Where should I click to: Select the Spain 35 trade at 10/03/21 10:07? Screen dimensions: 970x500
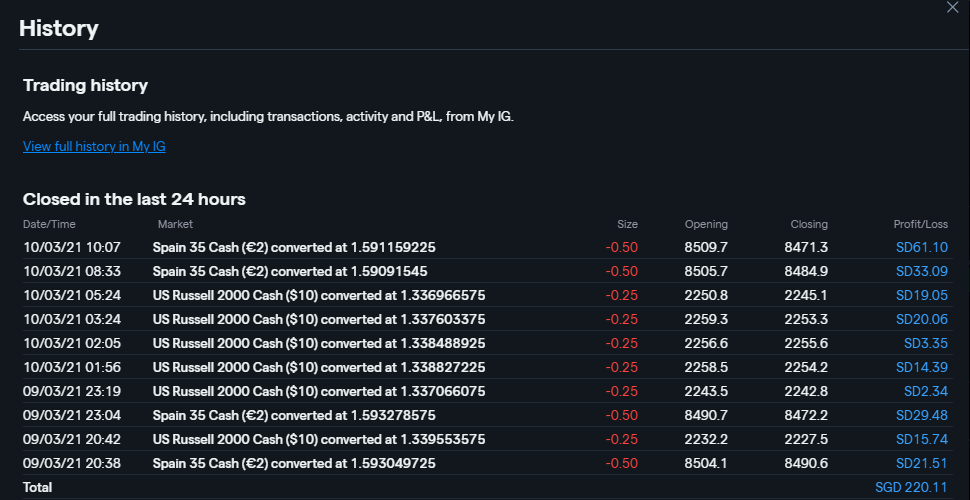coord(293,247)
